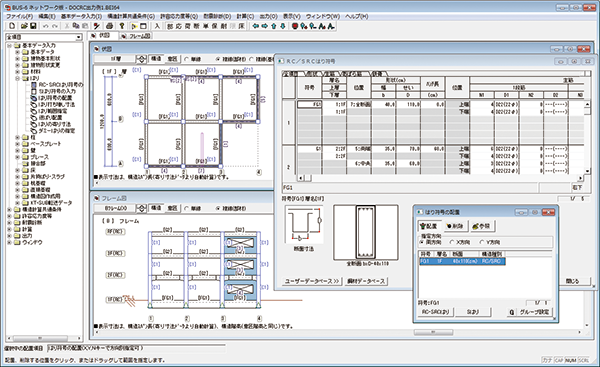This screenshot has height=367, width=600.
Task: Select the FG1 row in placement list
Action: coord(463,261)
